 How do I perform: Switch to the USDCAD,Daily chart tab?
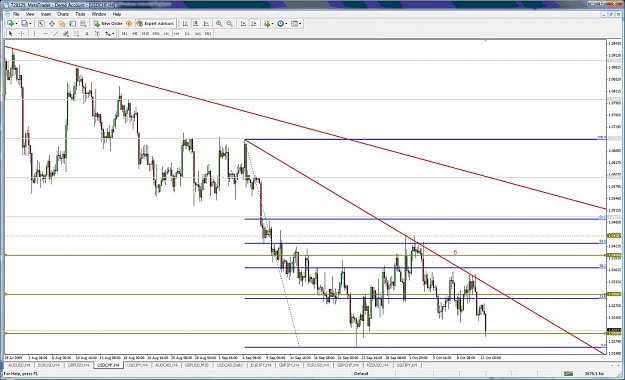229,365
